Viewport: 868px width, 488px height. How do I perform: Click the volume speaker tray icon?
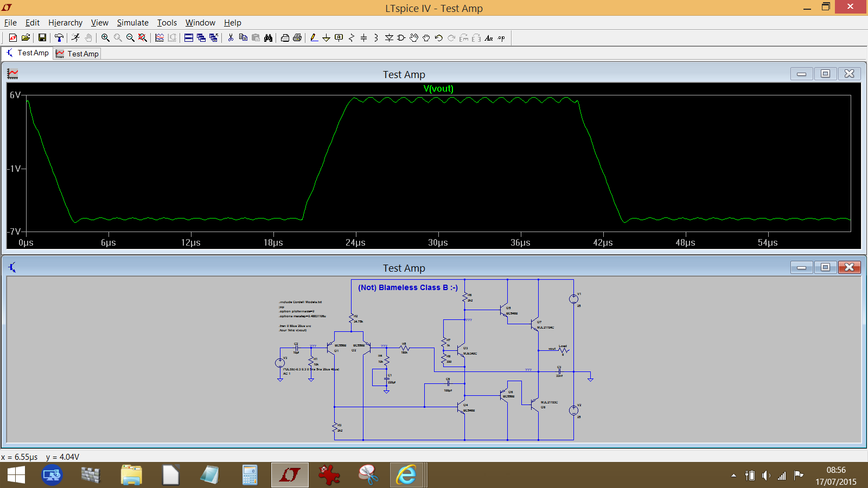click(x=765, y=476)
